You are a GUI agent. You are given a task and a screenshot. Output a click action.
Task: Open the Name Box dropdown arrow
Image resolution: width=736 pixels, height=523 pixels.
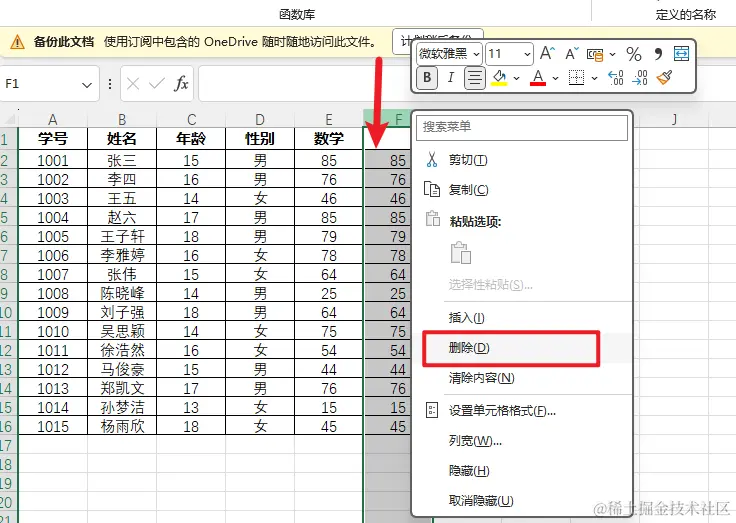86,85
